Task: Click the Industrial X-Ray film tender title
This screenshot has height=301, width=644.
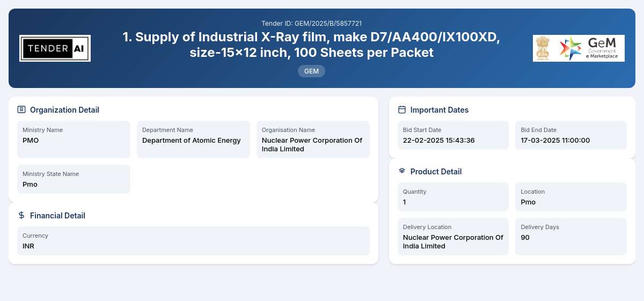Action: [311, 45]
